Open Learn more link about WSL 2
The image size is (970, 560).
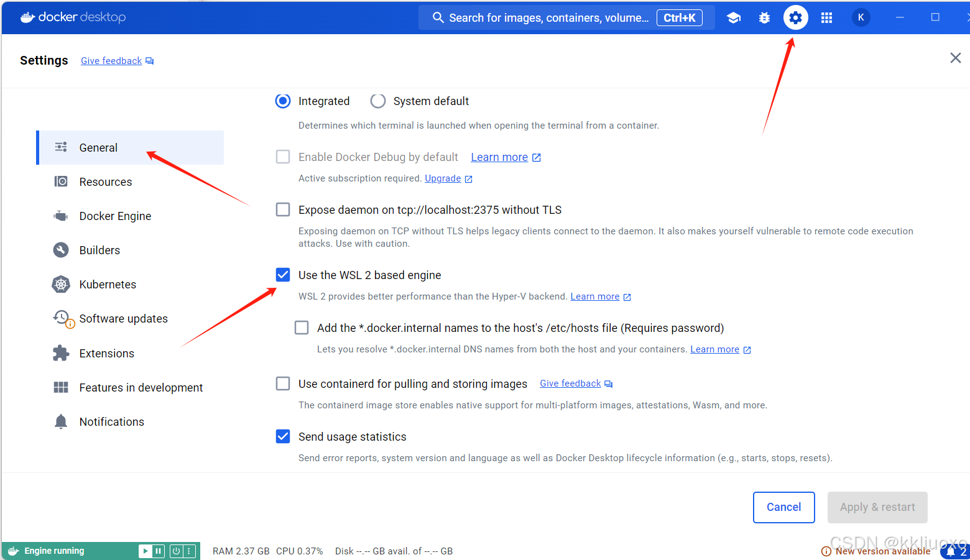(x=595, y=296)
